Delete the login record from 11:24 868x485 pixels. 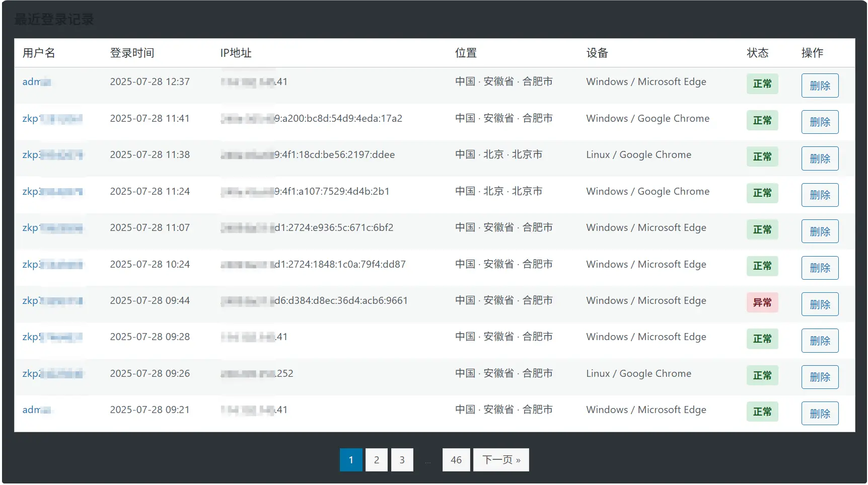point(820,195)
